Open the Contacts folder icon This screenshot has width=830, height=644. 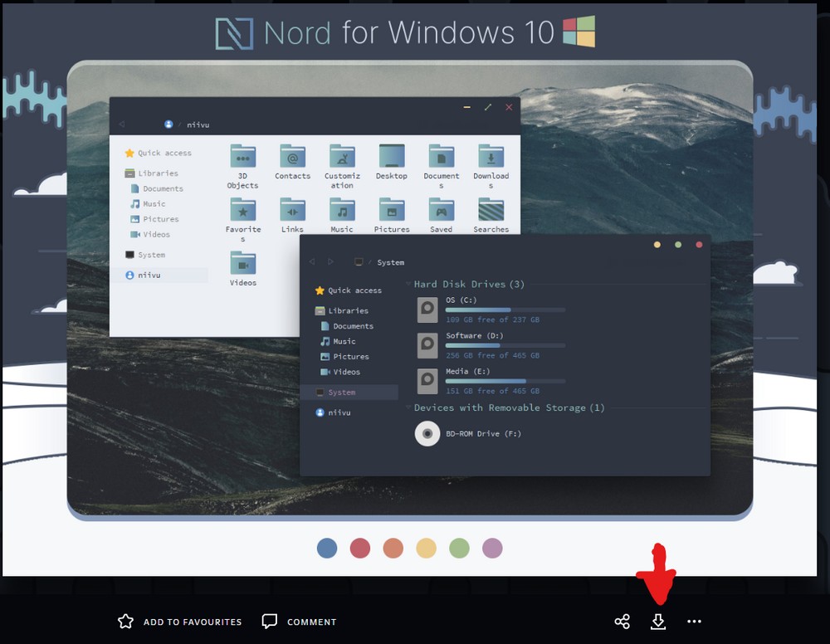coord(292,157)
